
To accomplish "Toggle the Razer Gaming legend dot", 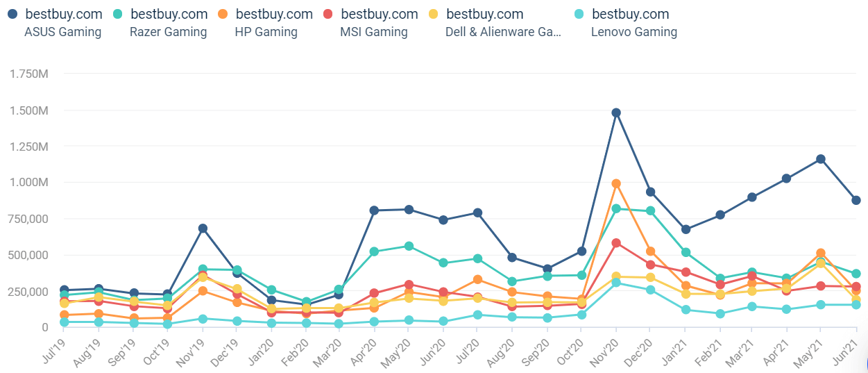I will (118, 14).
